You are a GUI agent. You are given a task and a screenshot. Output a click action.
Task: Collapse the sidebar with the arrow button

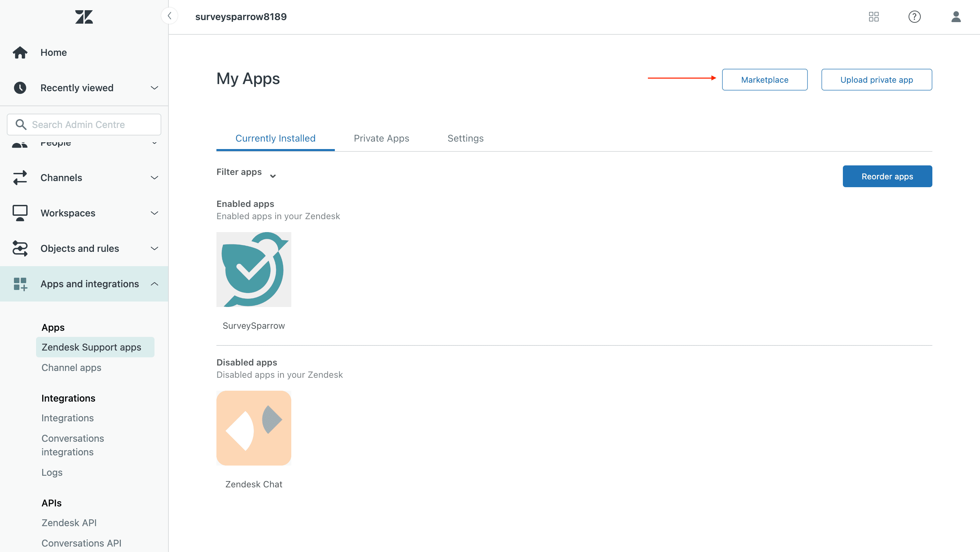pyautogui.click(x=170, y=16)
